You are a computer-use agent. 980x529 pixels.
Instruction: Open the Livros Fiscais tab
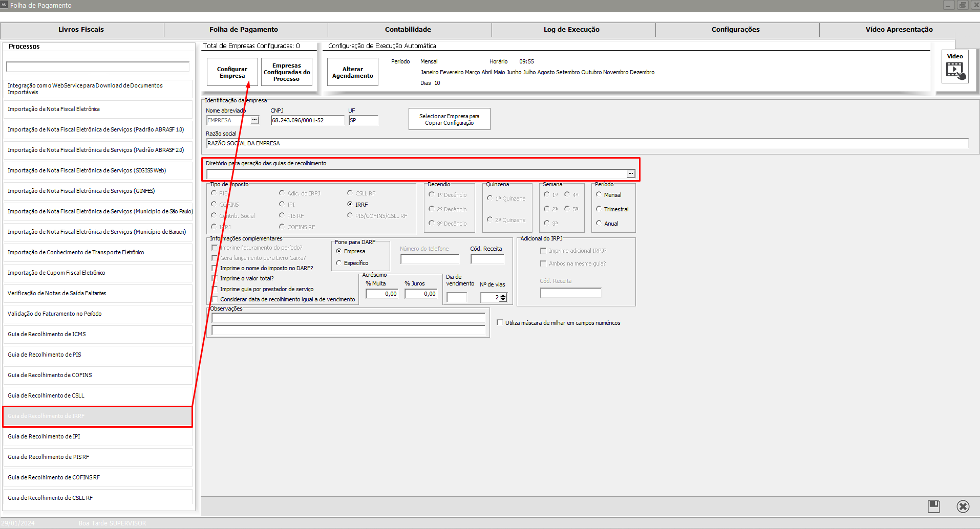pos(81,30)
